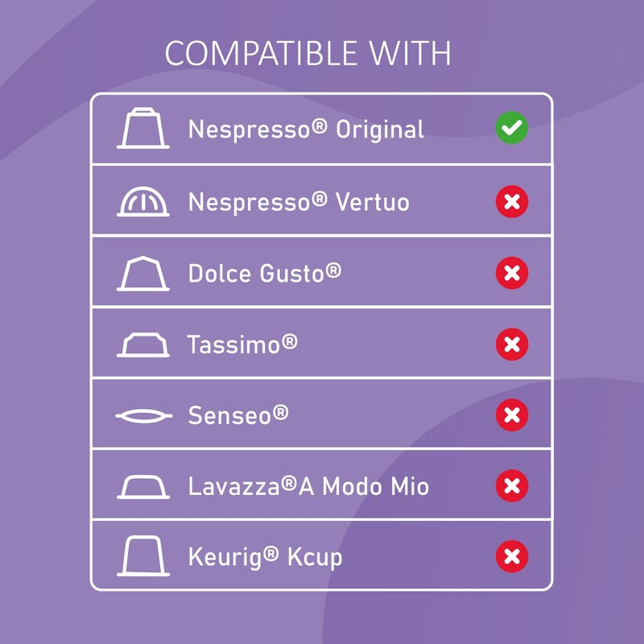Click the "Senseo®" text label

[x=238, y=415]
